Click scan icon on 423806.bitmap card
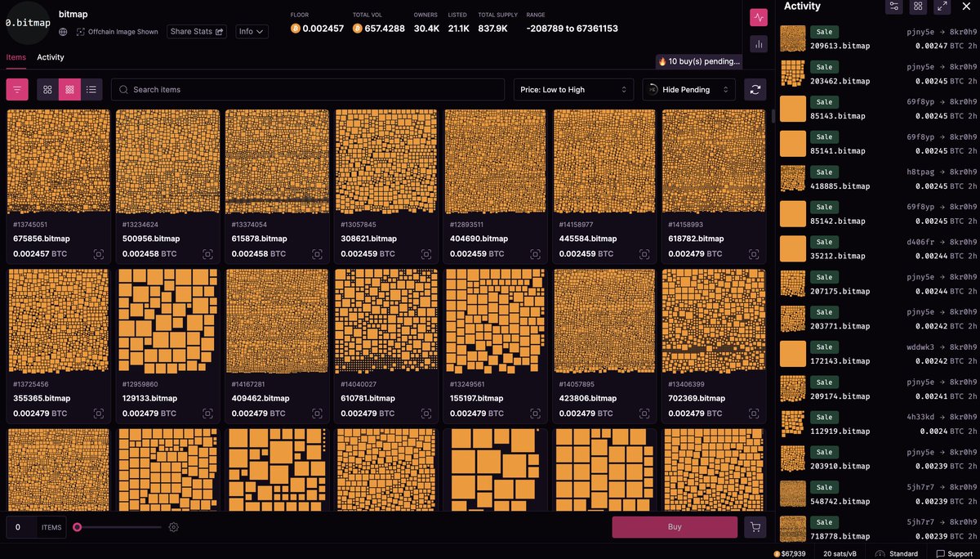This screenshot has width=980, height=559. pyautogui.click(x=645, y=414)
